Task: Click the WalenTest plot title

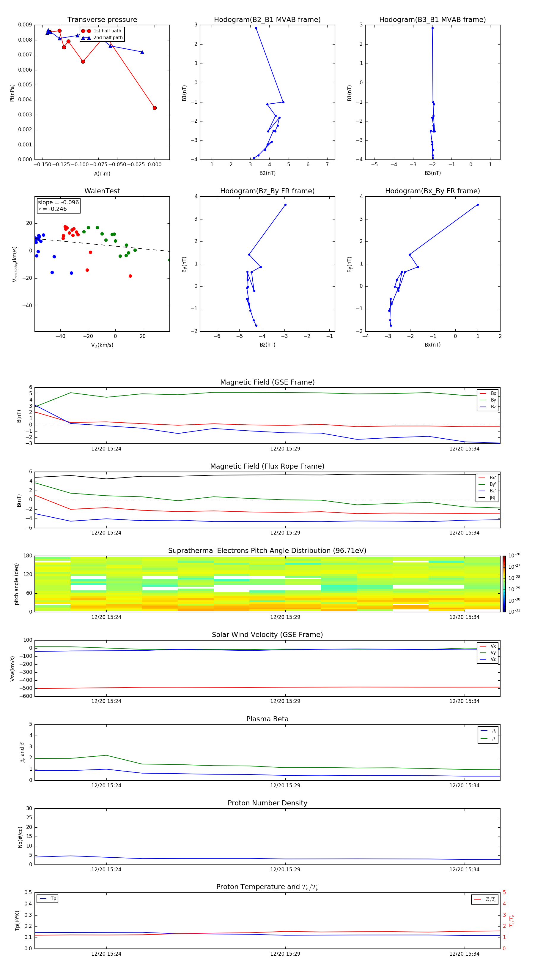Action: pos(102,191)
